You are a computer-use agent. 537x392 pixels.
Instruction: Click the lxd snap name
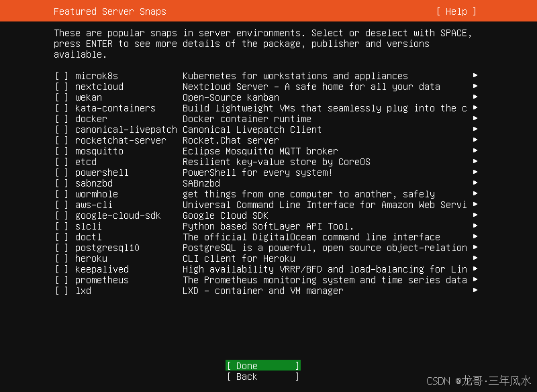click(x=83, y=291)
